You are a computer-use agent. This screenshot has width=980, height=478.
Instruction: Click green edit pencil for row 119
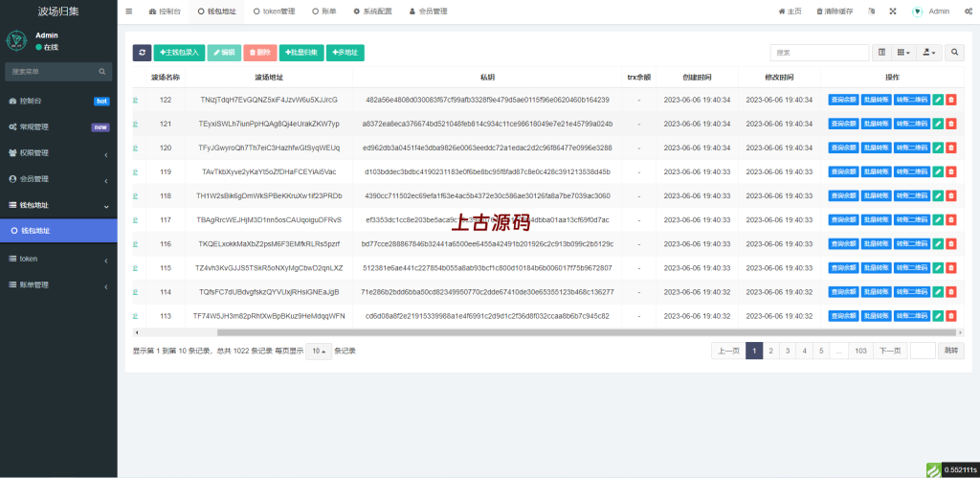point(938,171)
